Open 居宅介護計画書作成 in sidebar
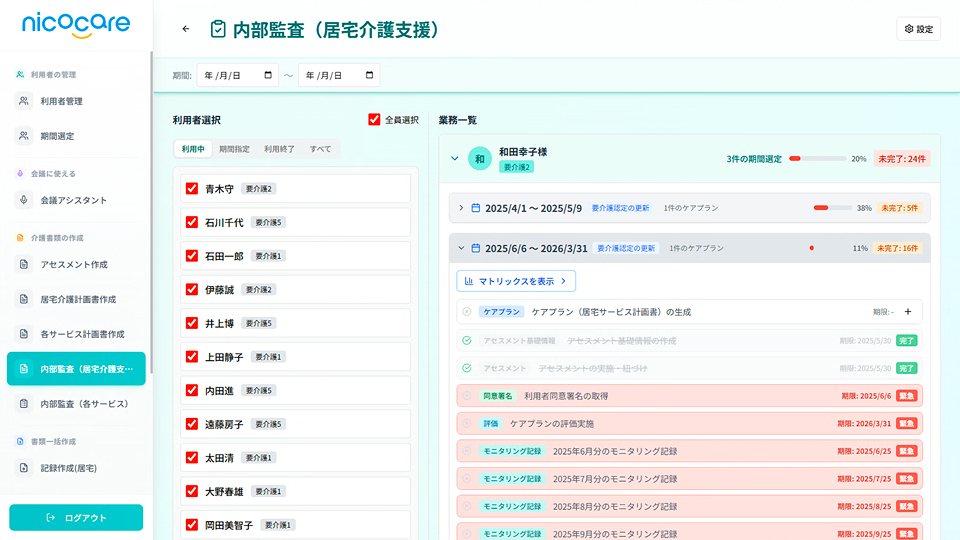This screenshot has width=960, height=540. pyautogui.click(x=76, y=299)
